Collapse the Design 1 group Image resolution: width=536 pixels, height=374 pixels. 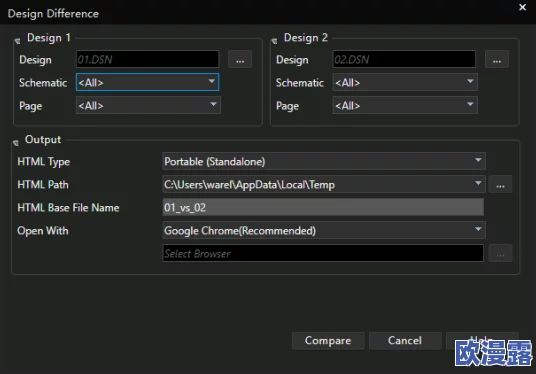click(x=17, y=41)
